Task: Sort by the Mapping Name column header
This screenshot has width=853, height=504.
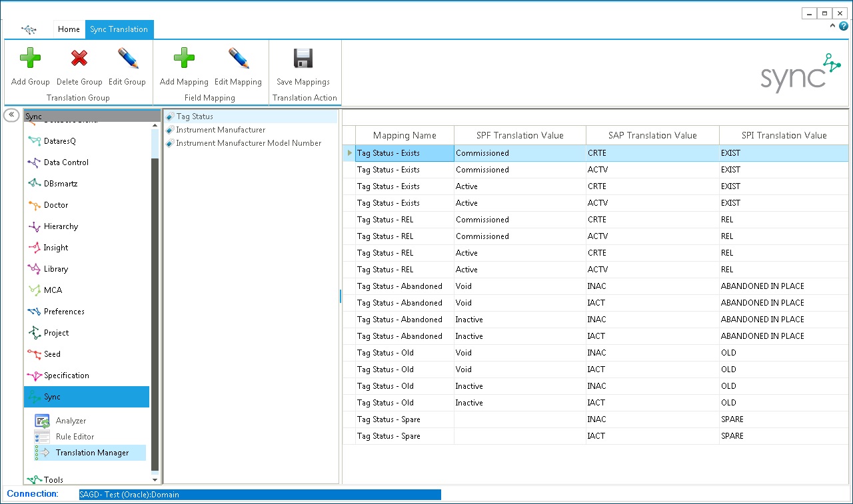Action: (x=405, y=135)
